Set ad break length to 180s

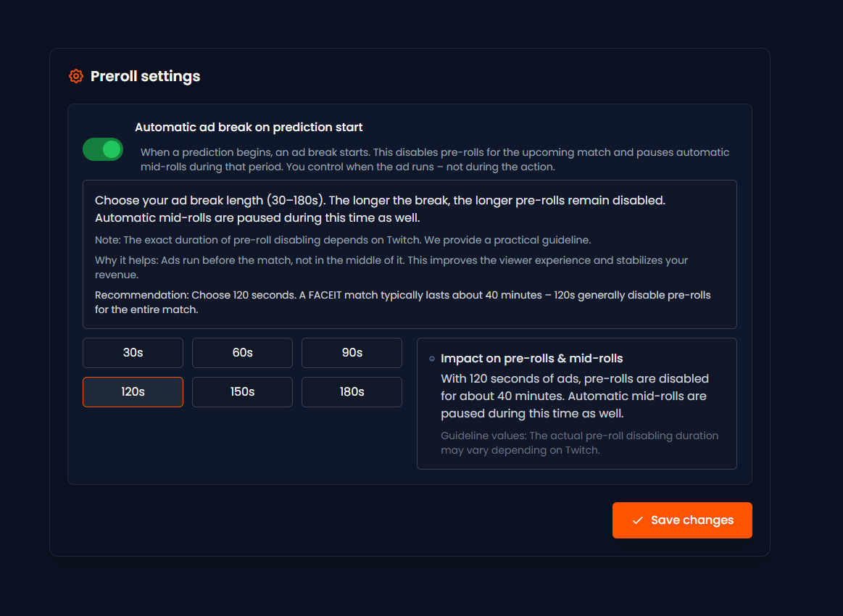[352, 392]
